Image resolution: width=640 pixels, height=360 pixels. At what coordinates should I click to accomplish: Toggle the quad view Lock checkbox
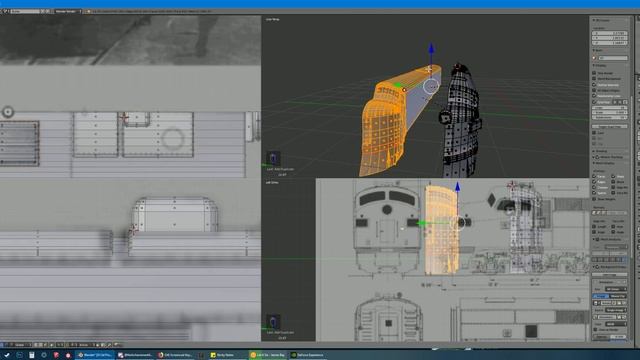click(x=595, y=133)
